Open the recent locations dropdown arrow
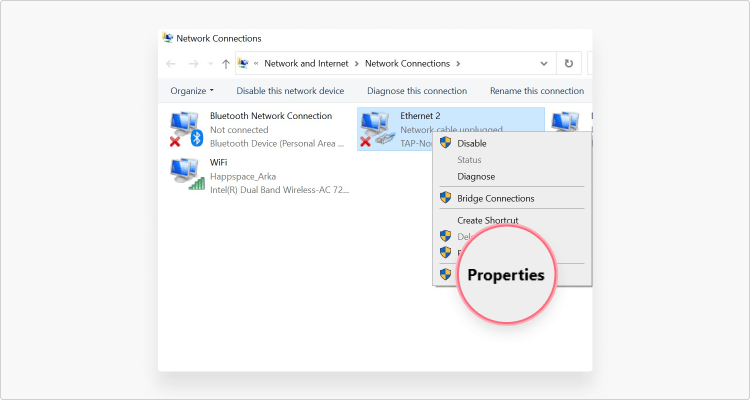This screenshot has width=750, height=400. tap(210, 64)
